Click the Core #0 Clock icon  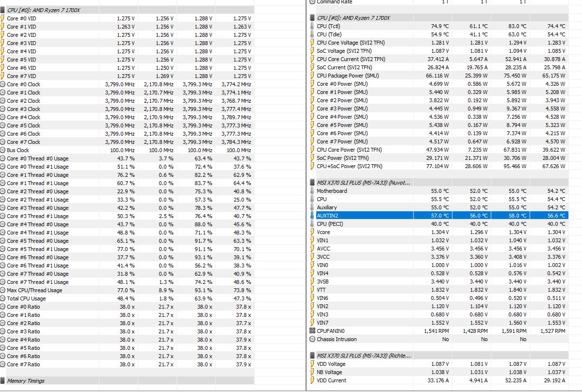point(3,84)
